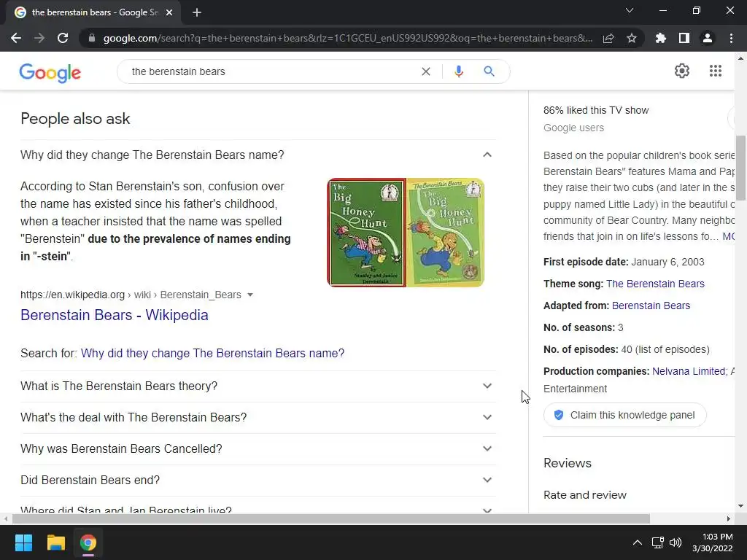Open Chrome three-dot menu

coord(731,38)
